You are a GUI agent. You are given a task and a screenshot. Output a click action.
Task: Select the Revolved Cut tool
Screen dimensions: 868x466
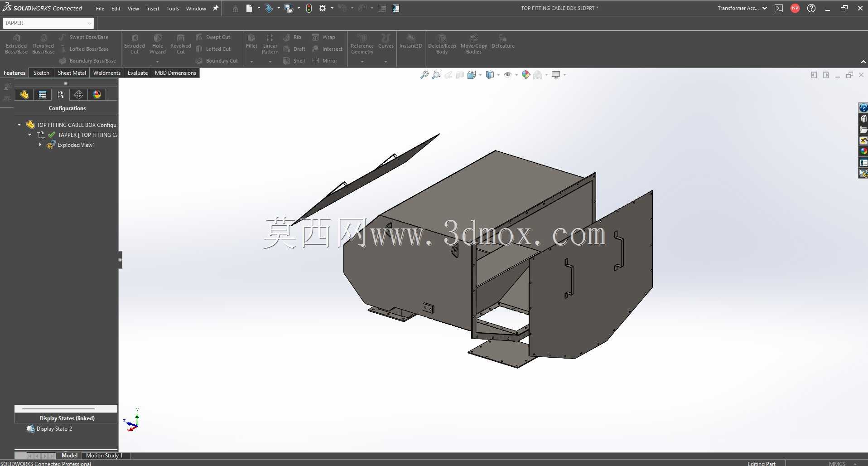tap(181, 44)
